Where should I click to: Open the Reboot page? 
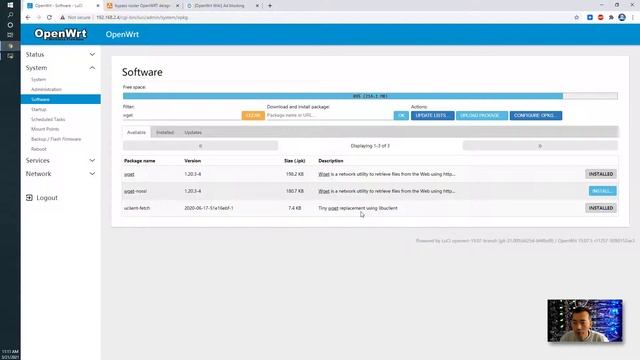point(39,149)
